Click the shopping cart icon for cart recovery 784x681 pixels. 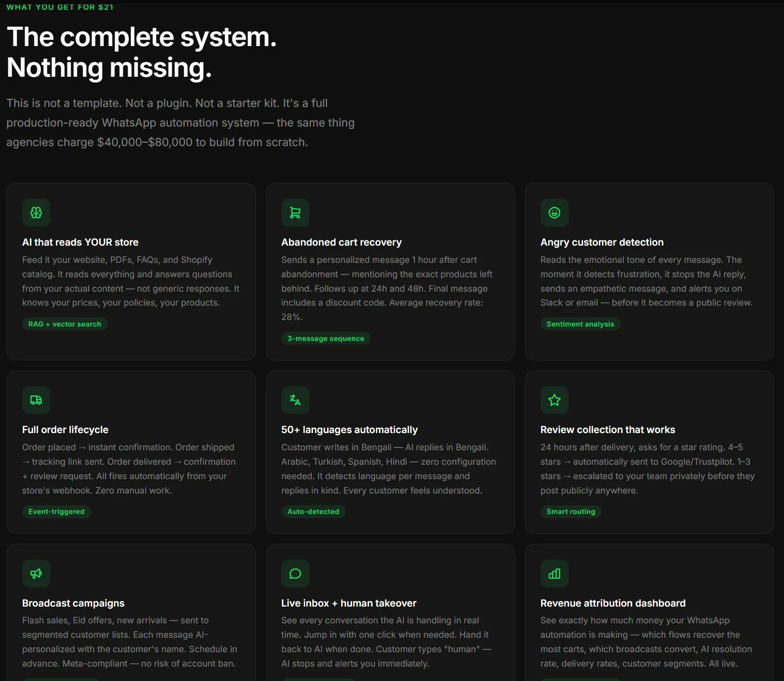click(295, 213)
